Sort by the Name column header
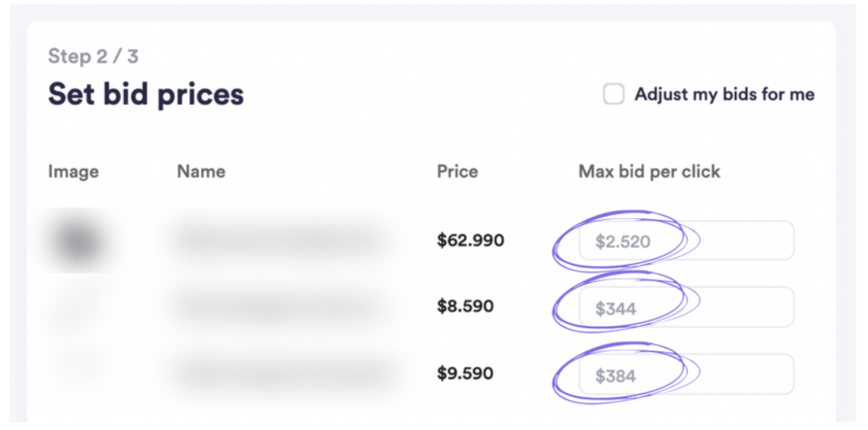This screenshot has height=430, width=868. pos(201,172)
